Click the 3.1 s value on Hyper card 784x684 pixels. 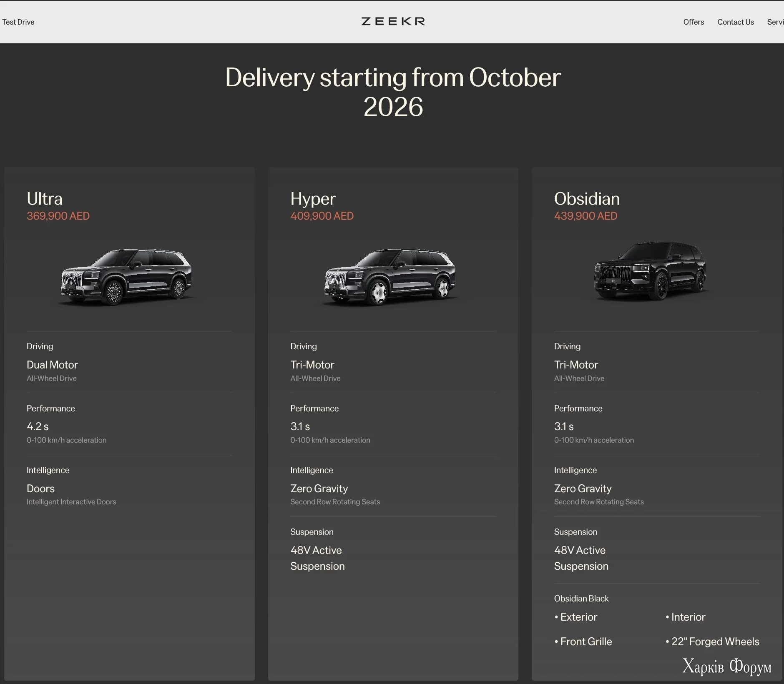(300, 426)
